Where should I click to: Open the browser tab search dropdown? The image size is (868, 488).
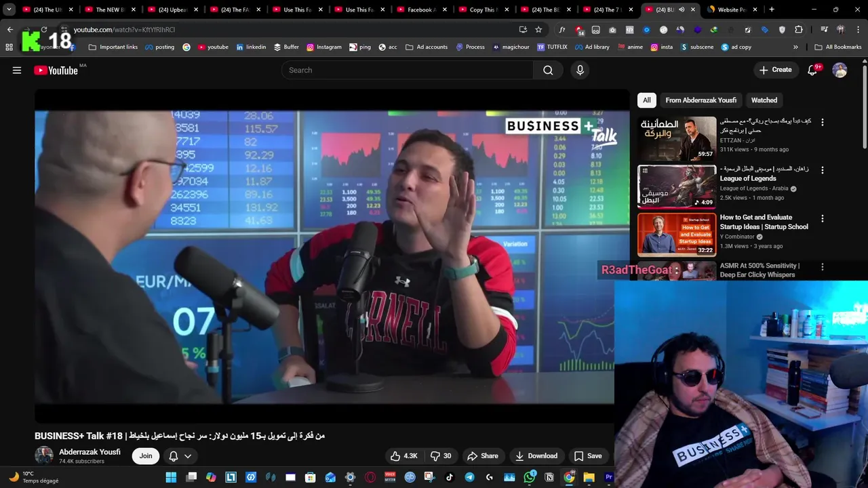coord(9,9)
